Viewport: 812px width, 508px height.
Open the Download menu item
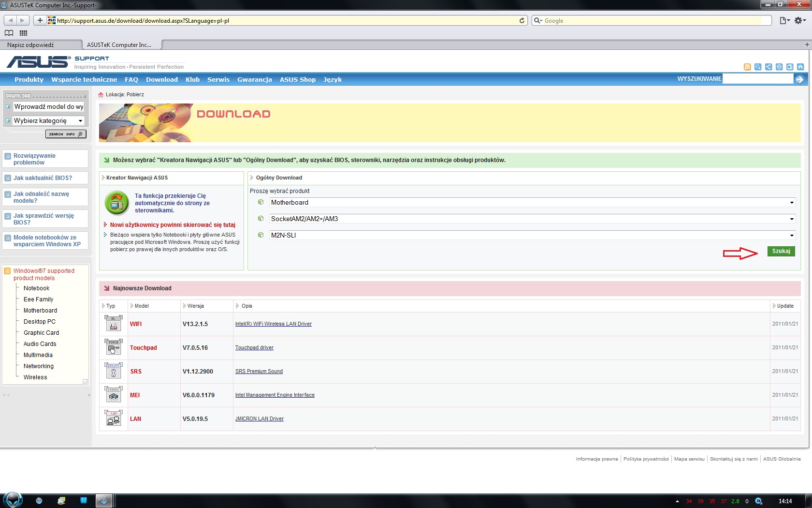[162, 80]
